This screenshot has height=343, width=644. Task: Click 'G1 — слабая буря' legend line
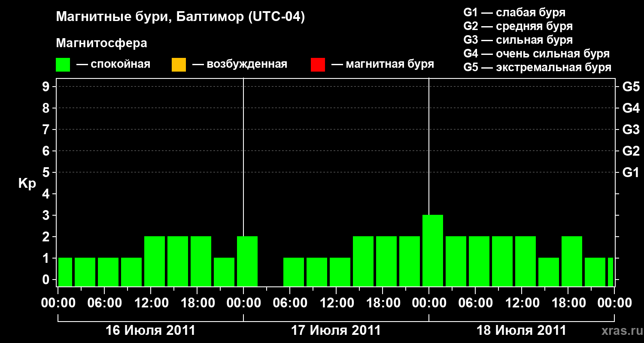[514, 12]
